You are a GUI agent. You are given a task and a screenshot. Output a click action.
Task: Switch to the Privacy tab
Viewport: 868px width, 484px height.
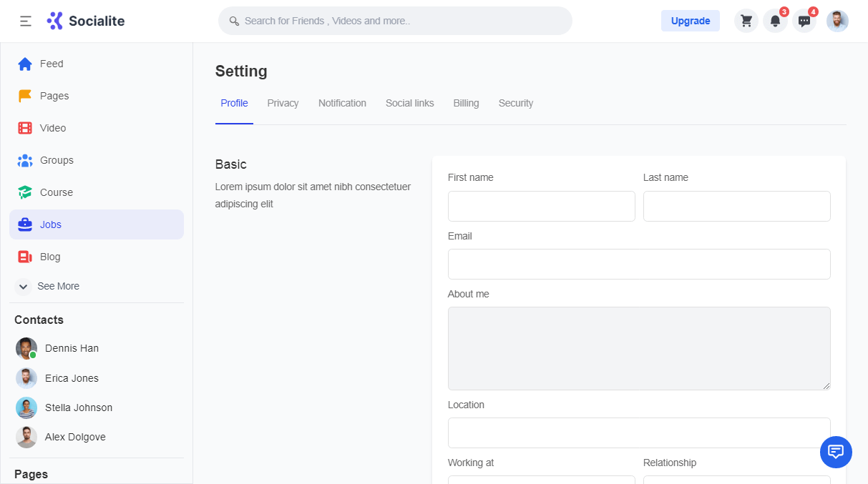click(x=283, y=103)
